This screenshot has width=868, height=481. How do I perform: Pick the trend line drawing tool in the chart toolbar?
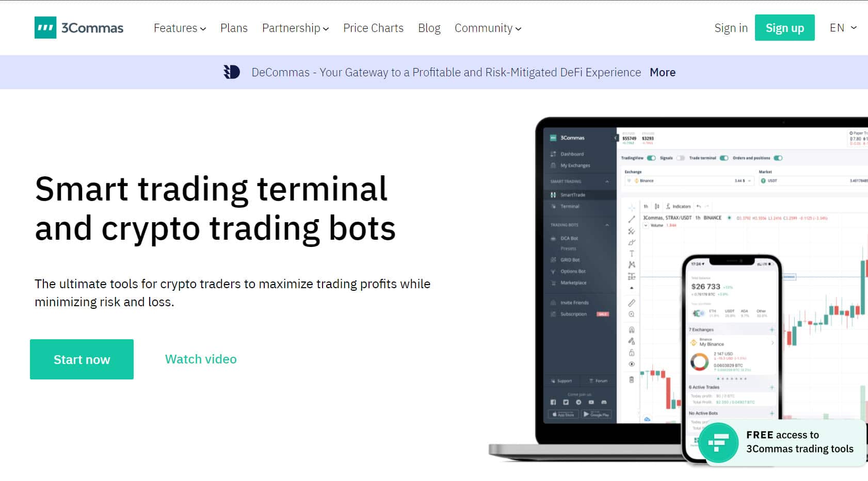click(x=632, y=220)
